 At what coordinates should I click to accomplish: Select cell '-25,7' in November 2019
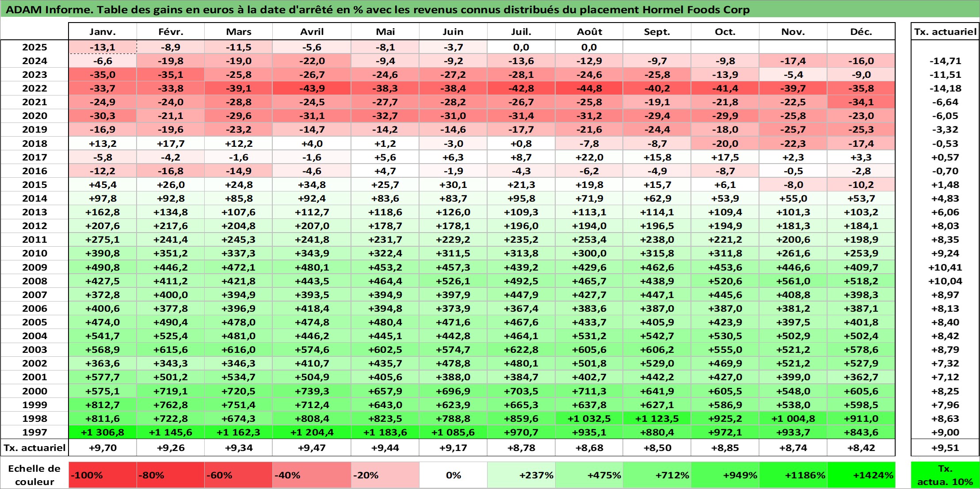[x=793, y=130]
